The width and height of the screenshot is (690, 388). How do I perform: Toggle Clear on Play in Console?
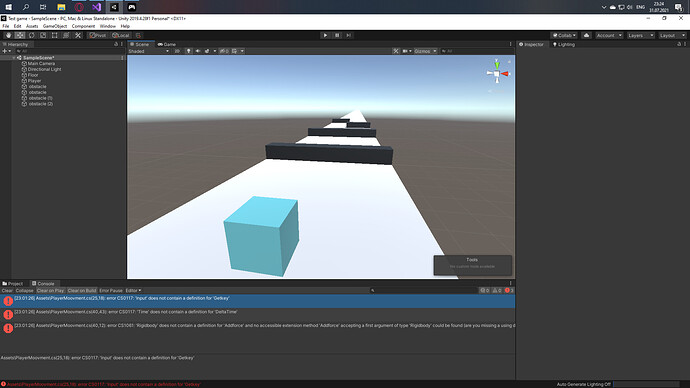pyautogui.click(x=50, y=290)
